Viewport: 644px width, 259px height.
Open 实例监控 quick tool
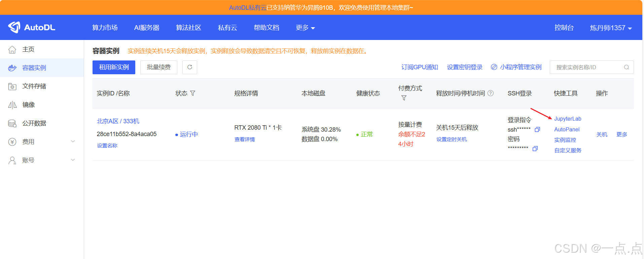(x=565, y=140)
